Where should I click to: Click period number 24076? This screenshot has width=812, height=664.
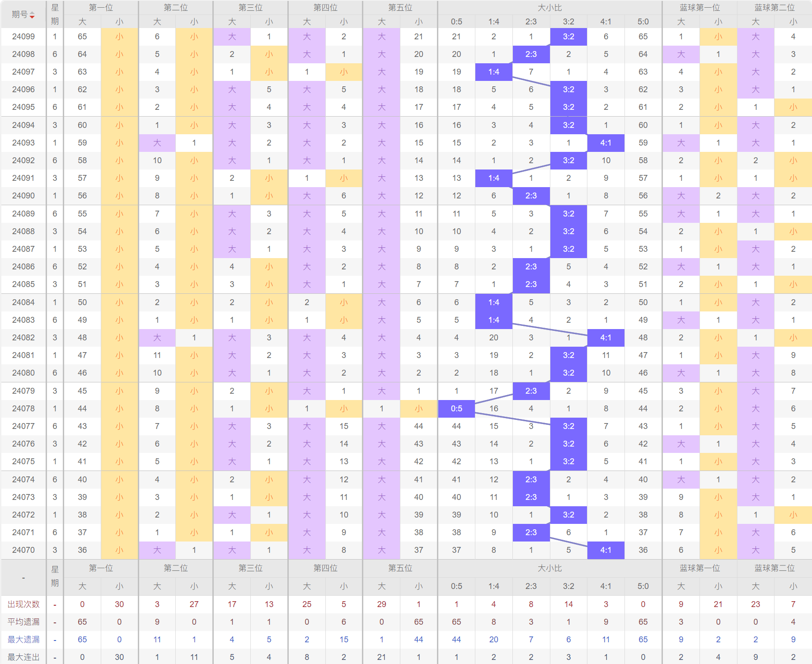point(23,444)
